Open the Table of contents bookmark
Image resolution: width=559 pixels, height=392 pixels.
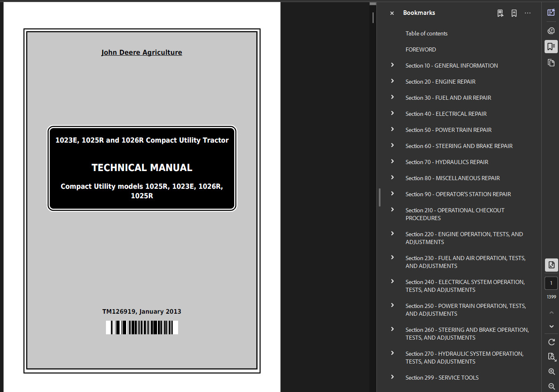(426, 33)
